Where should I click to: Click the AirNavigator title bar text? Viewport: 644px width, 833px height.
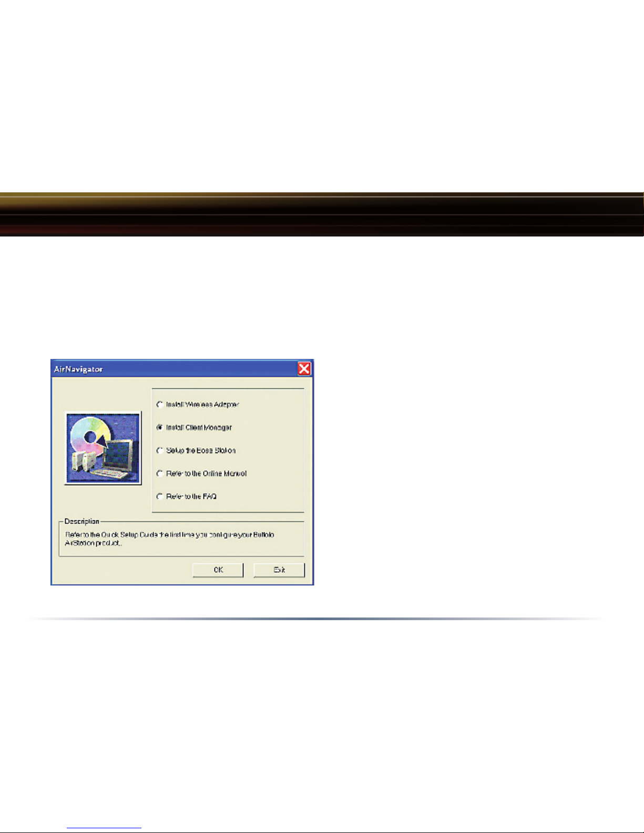click(78, 369)
